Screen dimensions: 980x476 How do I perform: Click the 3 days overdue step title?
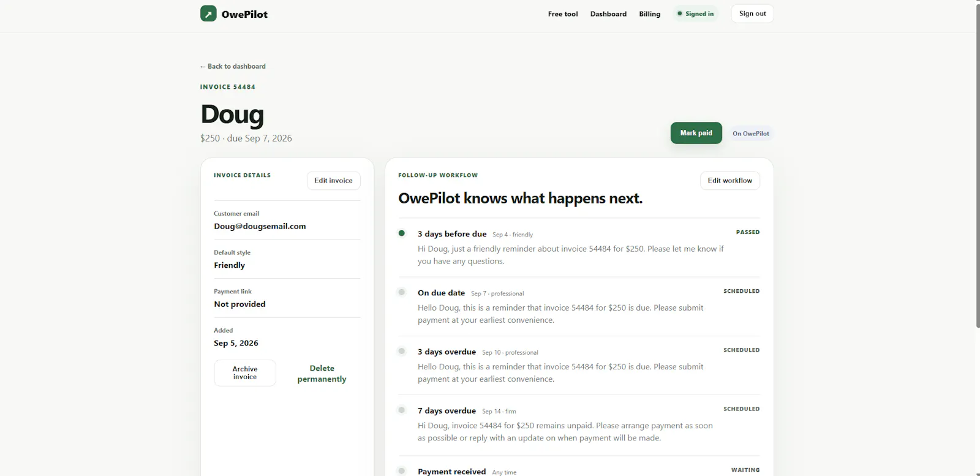click(447, 352)
